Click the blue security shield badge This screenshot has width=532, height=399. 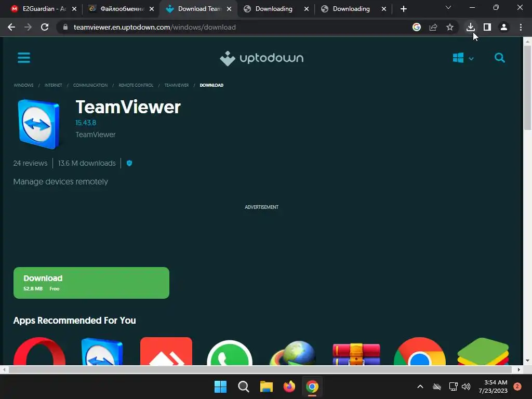tap(129, 163)
